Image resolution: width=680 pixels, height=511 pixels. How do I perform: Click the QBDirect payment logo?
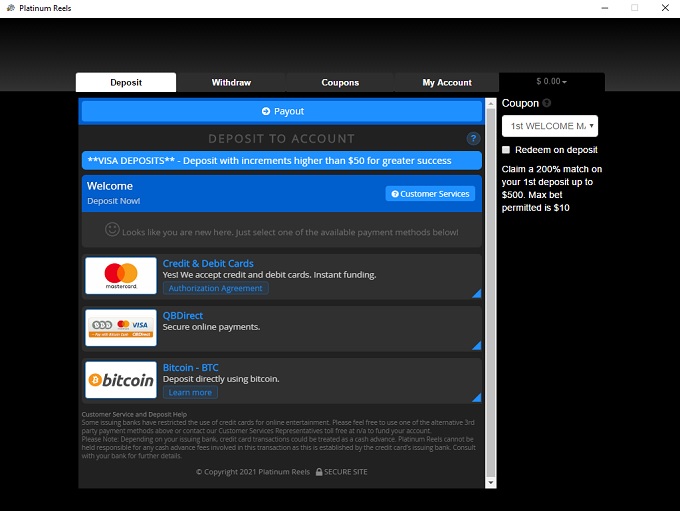(121, 327)
